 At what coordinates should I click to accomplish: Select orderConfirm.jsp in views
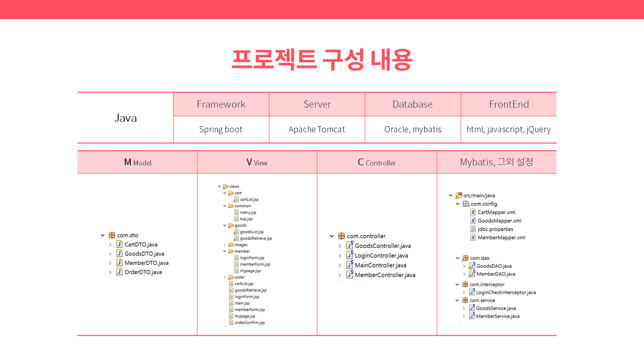click(x=250, y=323)
